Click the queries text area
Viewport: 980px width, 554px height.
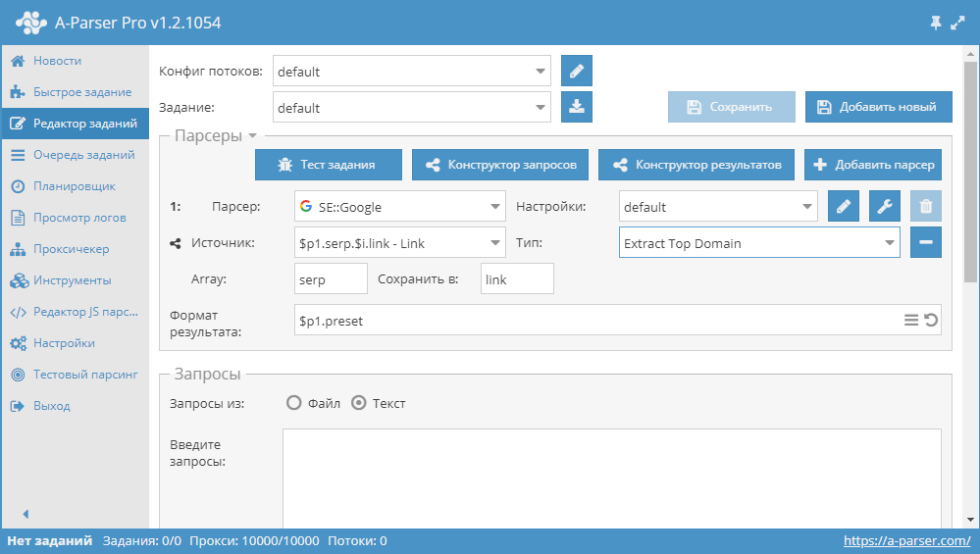612,478
